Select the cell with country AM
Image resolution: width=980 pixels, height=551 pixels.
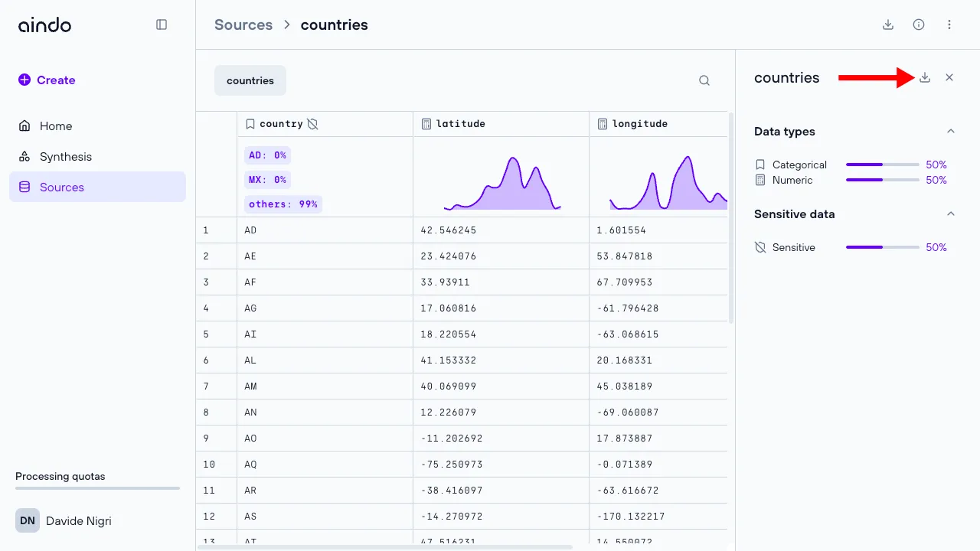point(325,386)
